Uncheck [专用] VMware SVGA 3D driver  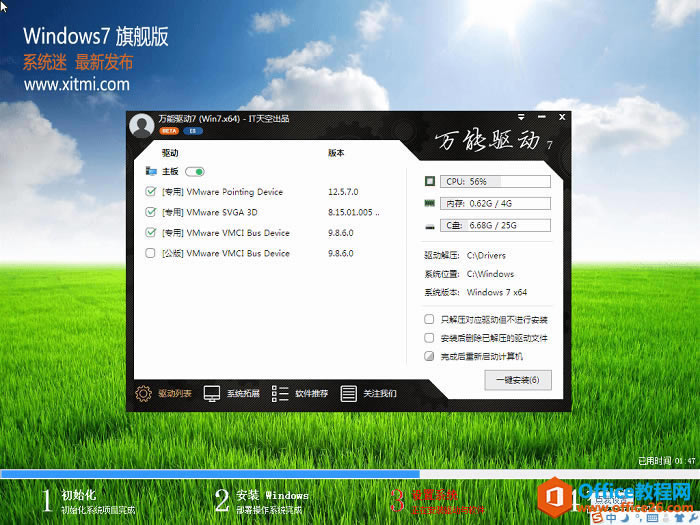pyautogui.click(x=150, y=212)
